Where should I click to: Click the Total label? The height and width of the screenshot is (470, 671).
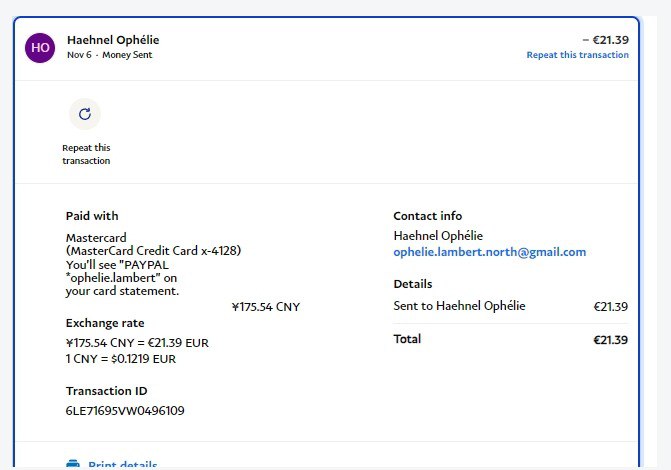tap(407, 339)
